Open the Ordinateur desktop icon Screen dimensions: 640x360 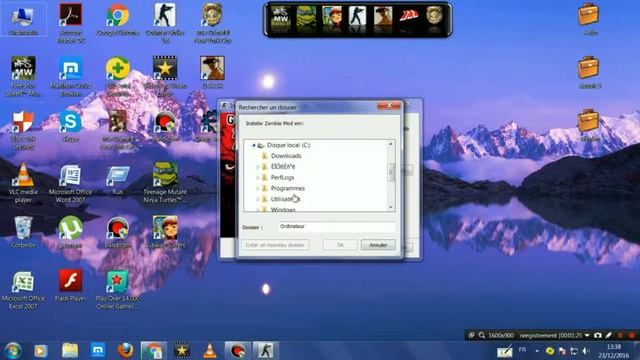click(x=23, y=19)
